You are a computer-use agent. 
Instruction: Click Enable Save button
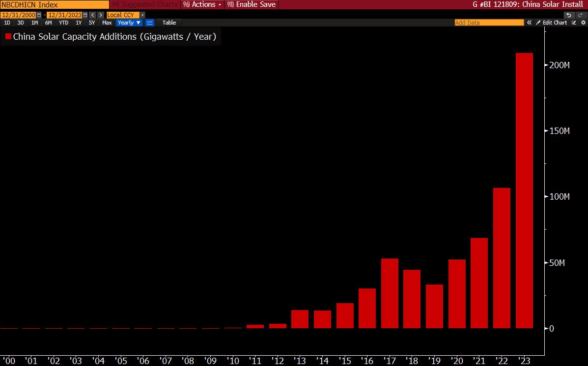251,4
